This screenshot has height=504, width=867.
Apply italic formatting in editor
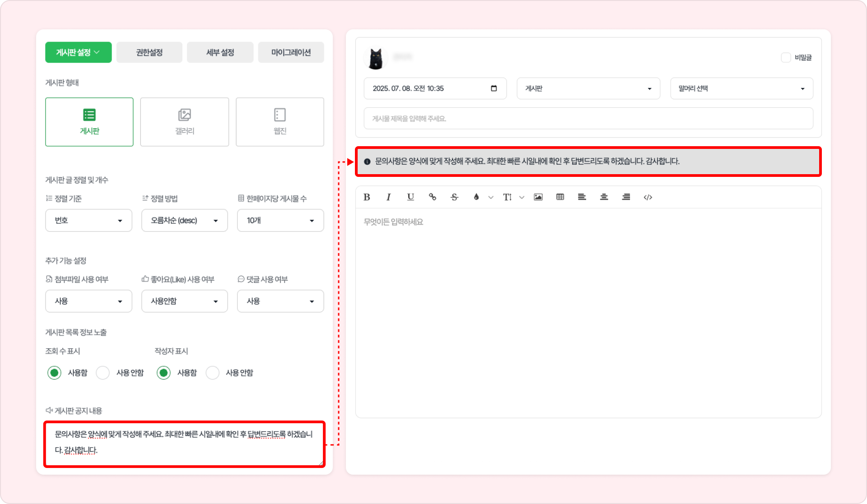(x=388, y=197)
